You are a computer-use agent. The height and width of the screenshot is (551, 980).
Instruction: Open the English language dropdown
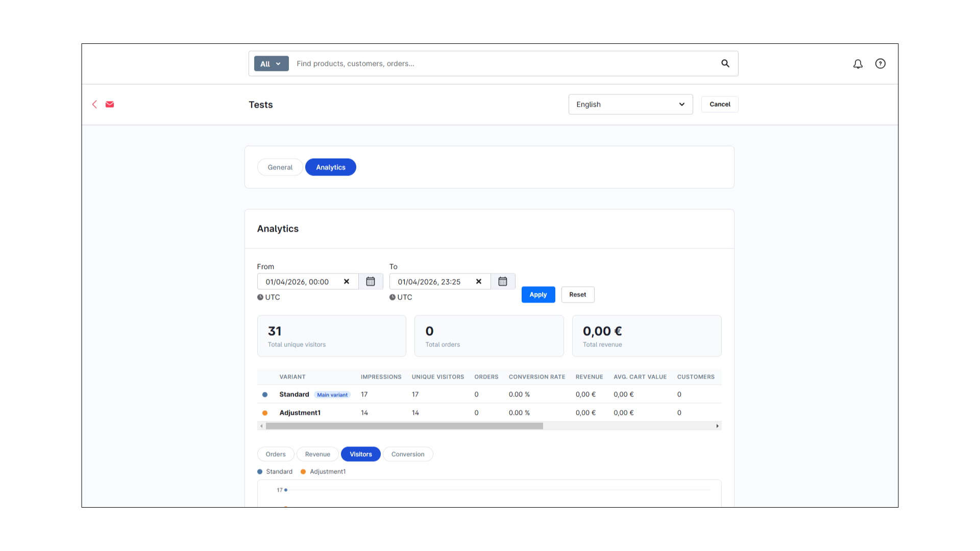click(x=630, y=104)
